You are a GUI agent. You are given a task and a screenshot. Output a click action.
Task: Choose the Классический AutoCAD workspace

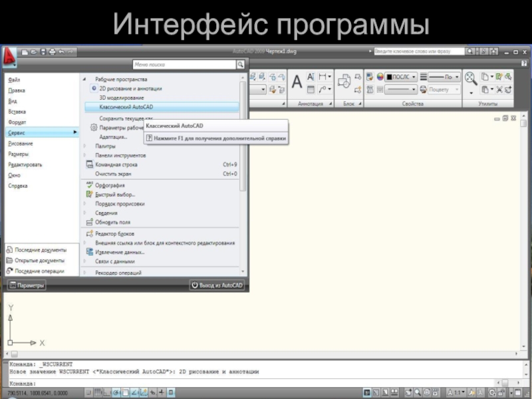[x=162, y=107]
